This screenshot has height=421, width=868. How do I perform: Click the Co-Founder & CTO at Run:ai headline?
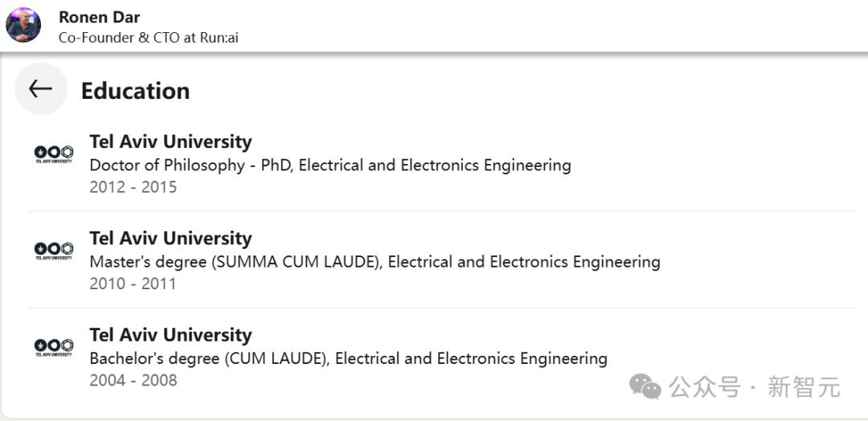click(148, 38)
